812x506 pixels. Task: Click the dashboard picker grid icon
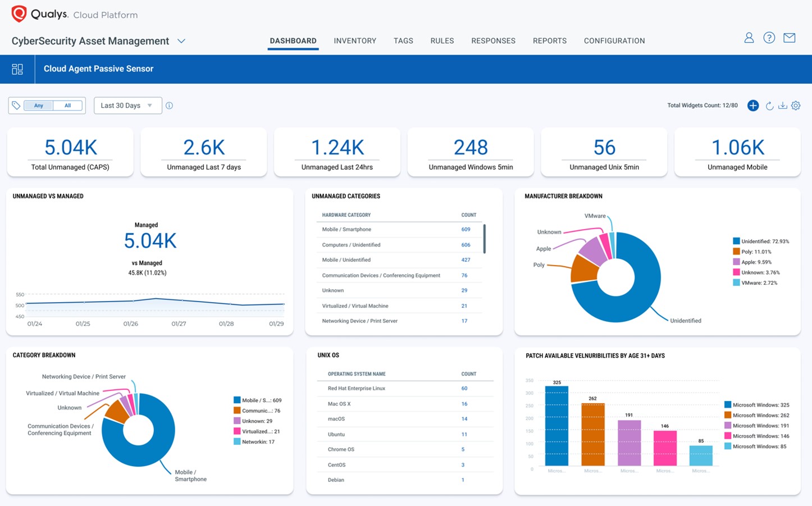tap(17, 69)
